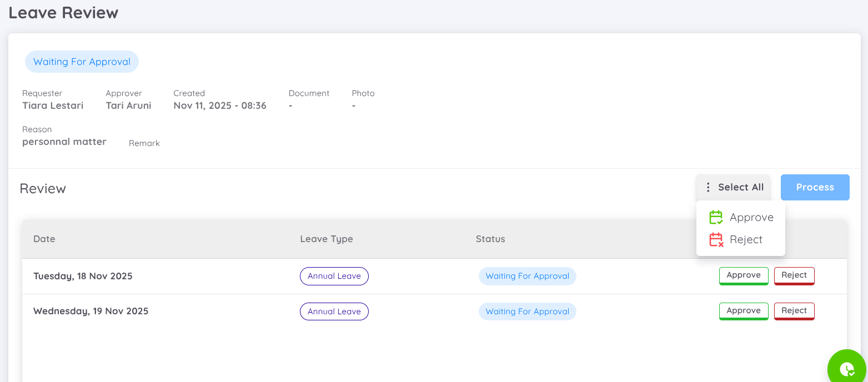
Task: Click Waiting For Approval status on the 19 Nov row
Action: (x=527, y=311)
